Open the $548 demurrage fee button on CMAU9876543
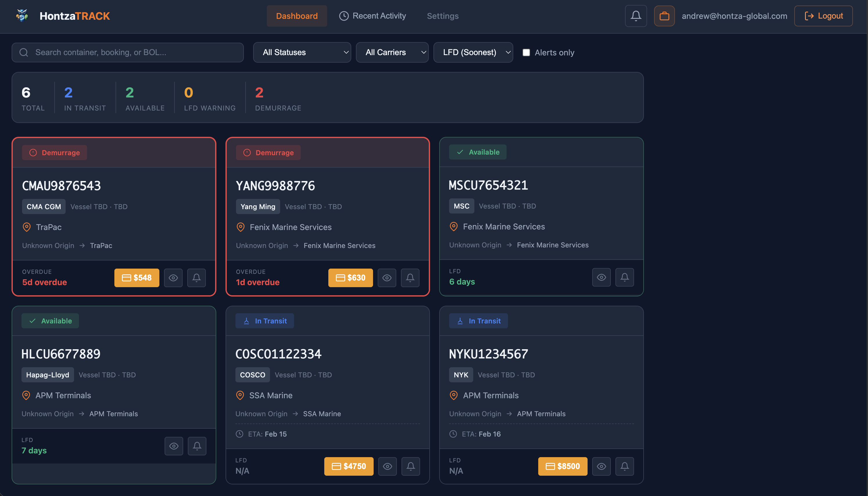868x496 pixels. click(136, 278)
